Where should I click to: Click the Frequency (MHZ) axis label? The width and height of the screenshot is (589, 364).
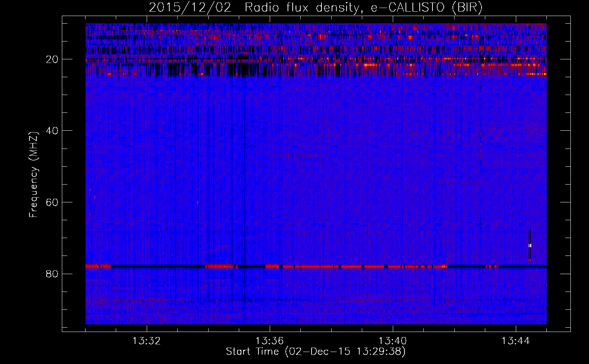tap(33, 175)
